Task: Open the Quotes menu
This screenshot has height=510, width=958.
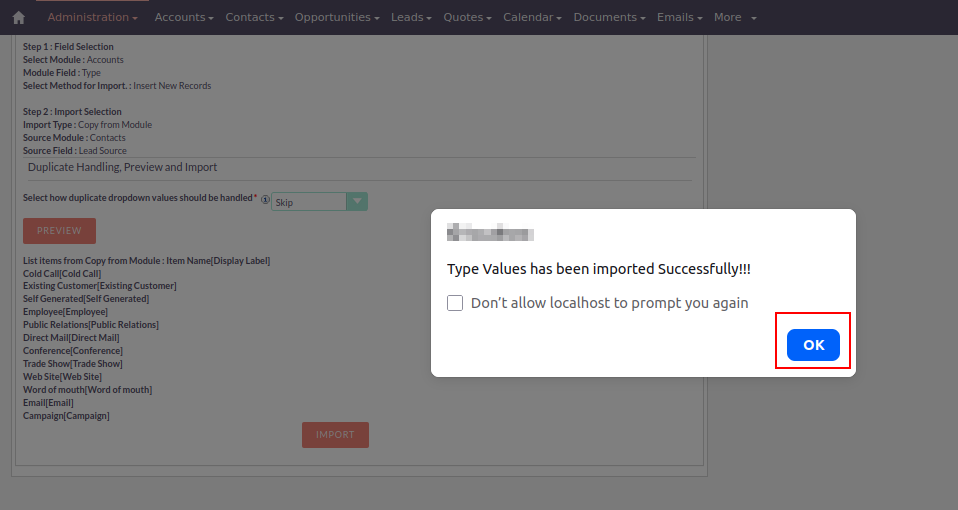Action: click(x=468, y=17)
